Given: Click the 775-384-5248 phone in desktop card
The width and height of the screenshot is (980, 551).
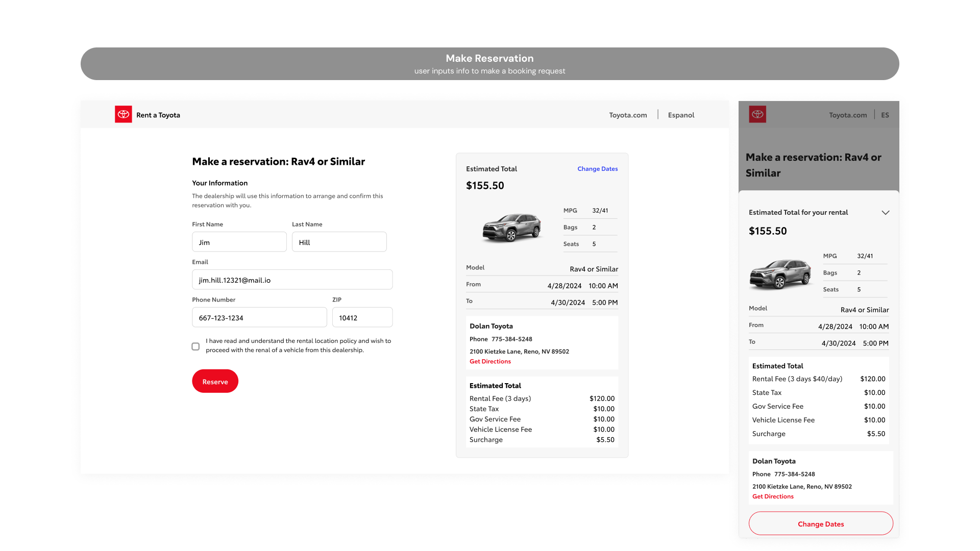Looking at the screenshot, I should [512, 339].
